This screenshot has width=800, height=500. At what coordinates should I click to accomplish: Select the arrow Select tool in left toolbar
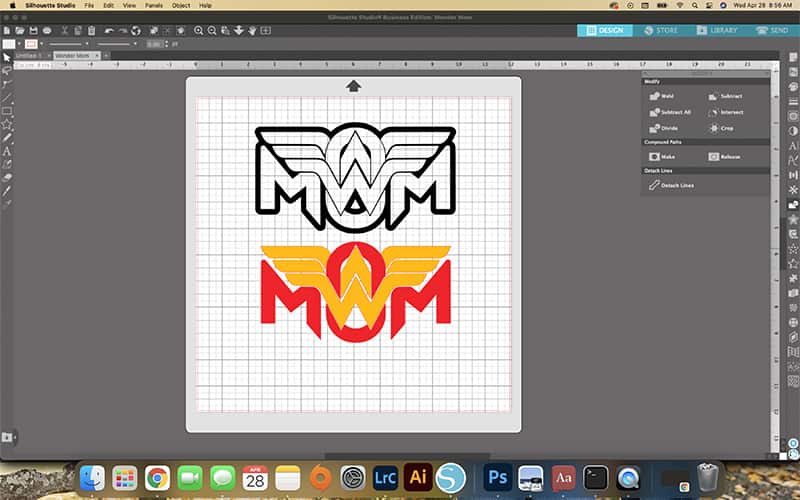[7, 58]
